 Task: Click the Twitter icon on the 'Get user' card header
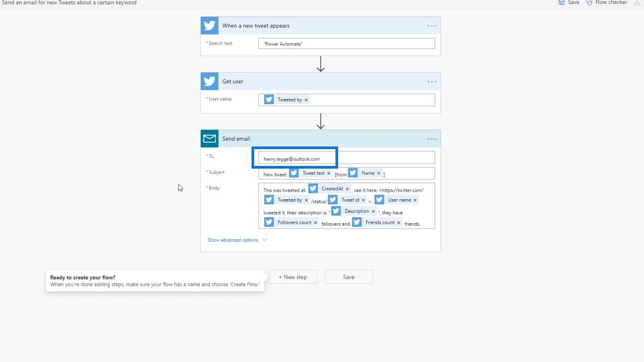click(210, 81)
